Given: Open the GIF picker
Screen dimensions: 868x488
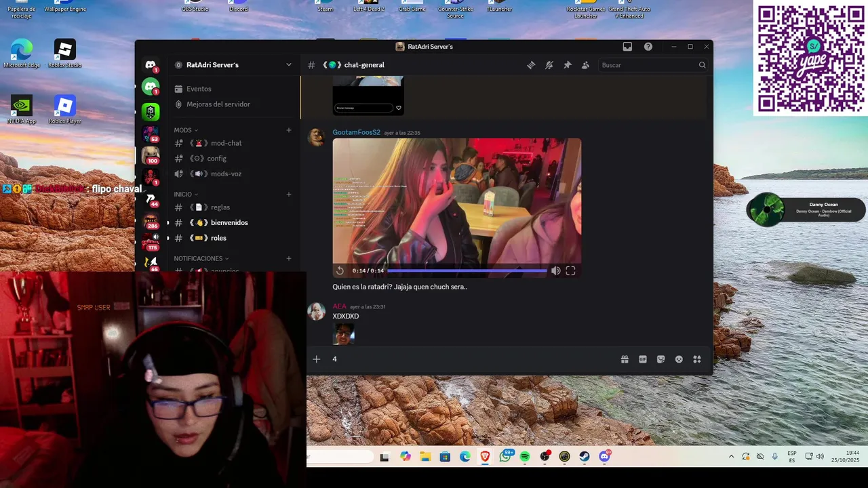Looking at the screenshot, I should (x=643, y=359).
